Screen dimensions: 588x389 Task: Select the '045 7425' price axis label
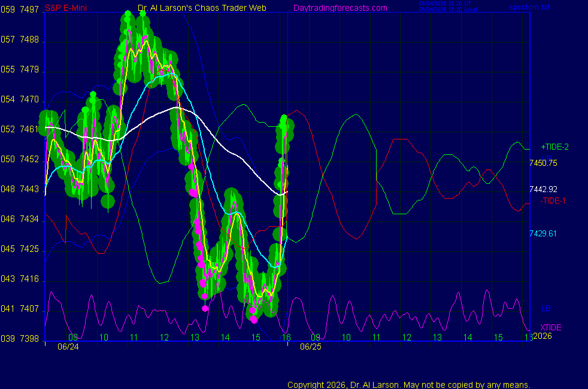[20, 249]
